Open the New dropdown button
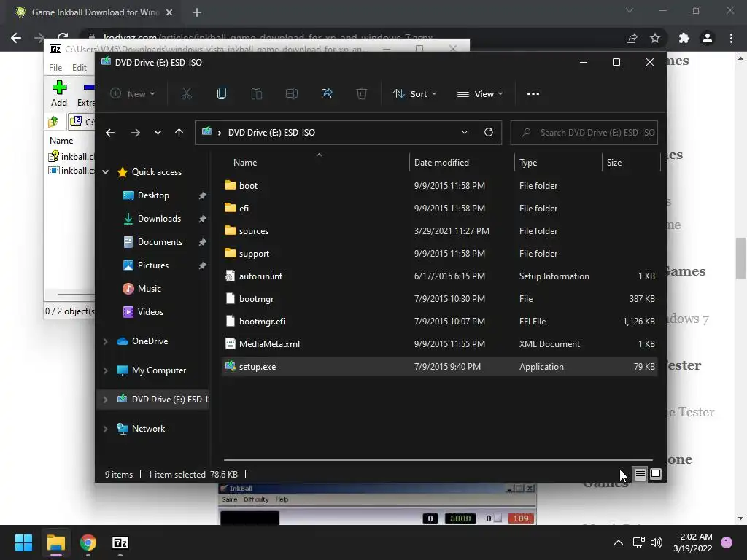The image size is (747, 560). click(x=133, y=94)
